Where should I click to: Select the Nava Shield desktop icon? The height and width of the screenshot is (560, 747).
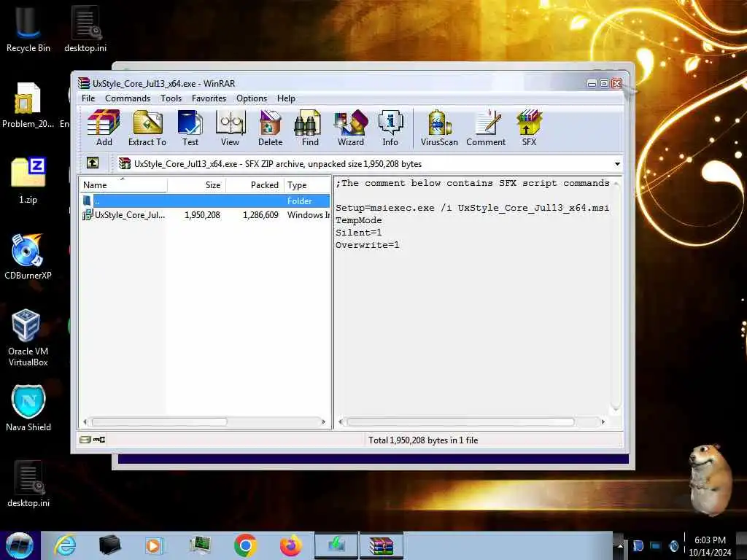pos(28,408)
